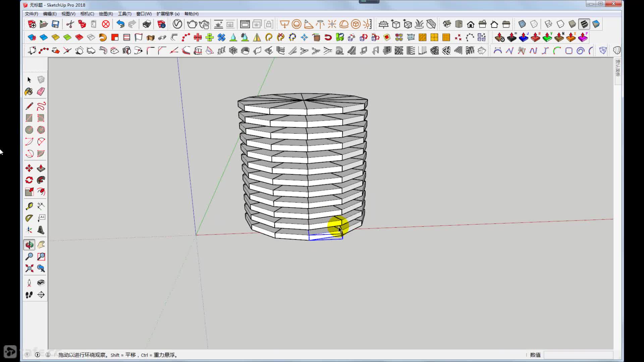Select the Pan hand tool
644x362 pixels.
[x=41, y=245]
